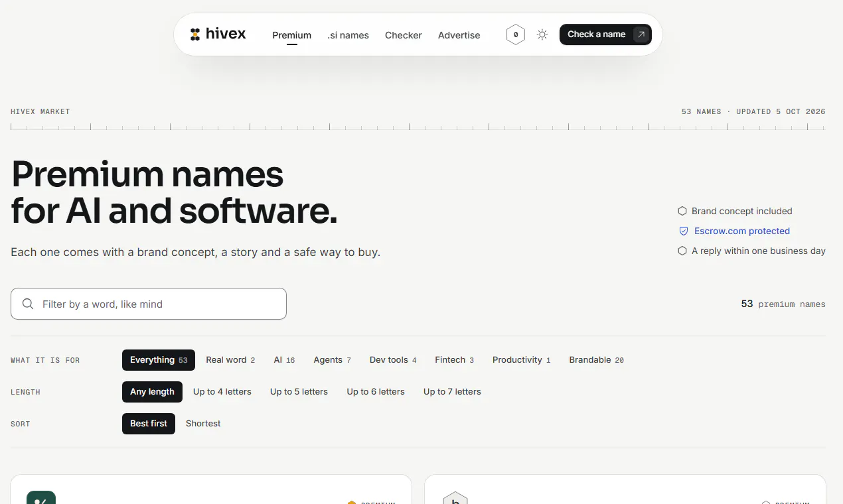Limit names to Up to 7 letters
This screenshot has height=504, width=843.
point(452,392)
